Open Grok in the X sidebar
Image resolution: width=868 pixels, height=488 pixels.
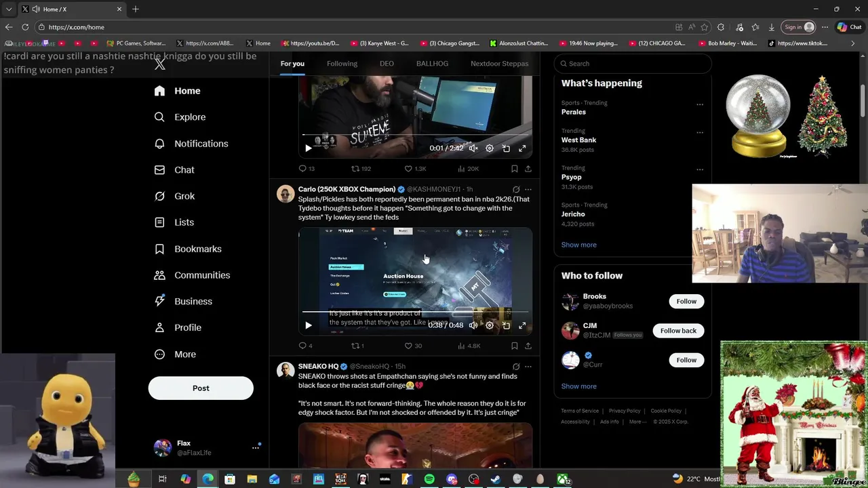174,196
